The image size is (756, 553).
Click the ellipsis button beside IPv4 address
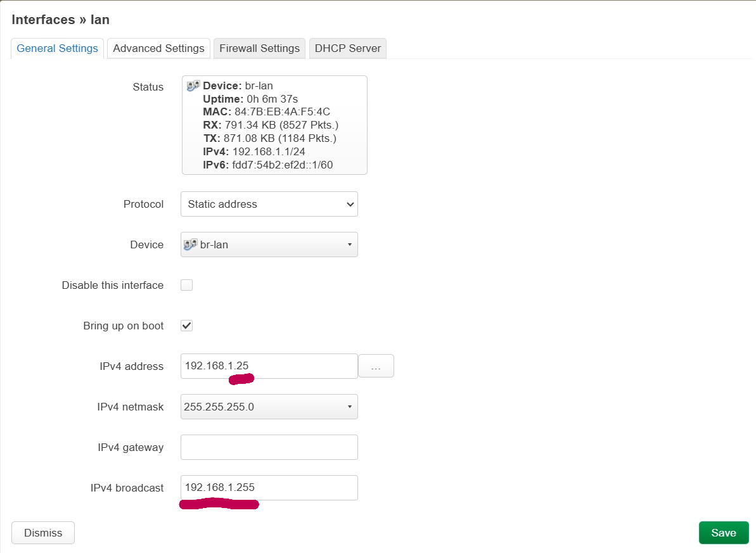pos(376,366)
